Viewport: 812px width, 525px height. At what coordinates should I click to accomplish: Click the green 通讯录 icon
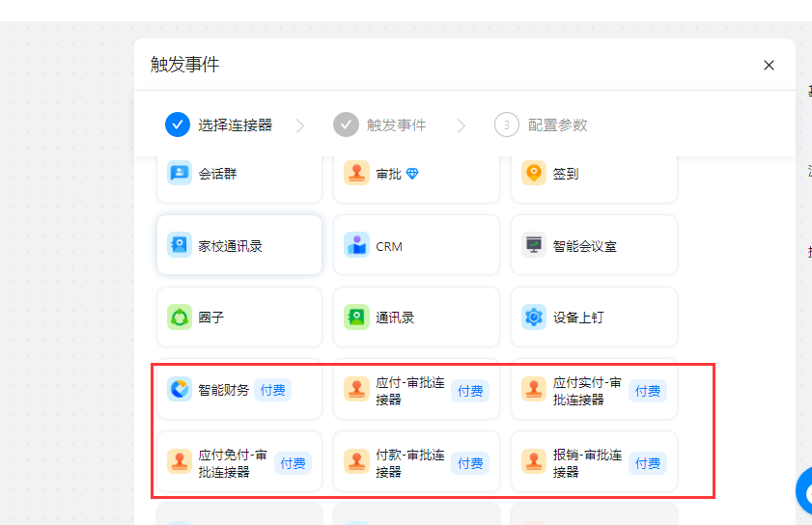[x=356, y=317]
